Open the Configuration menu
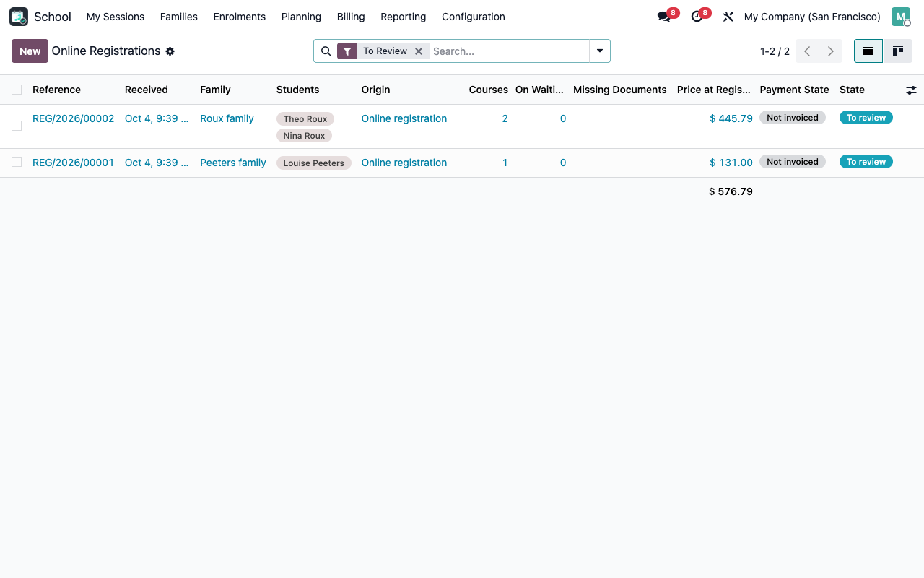 coord(474,17)
